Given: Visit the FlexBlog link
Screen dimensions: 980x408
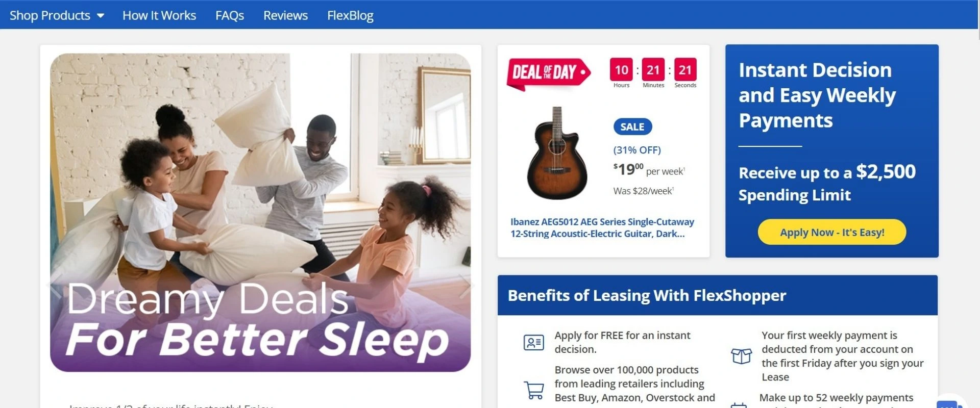Looking at the screenshot, I should pyautogui.click(x=350, y=15).
